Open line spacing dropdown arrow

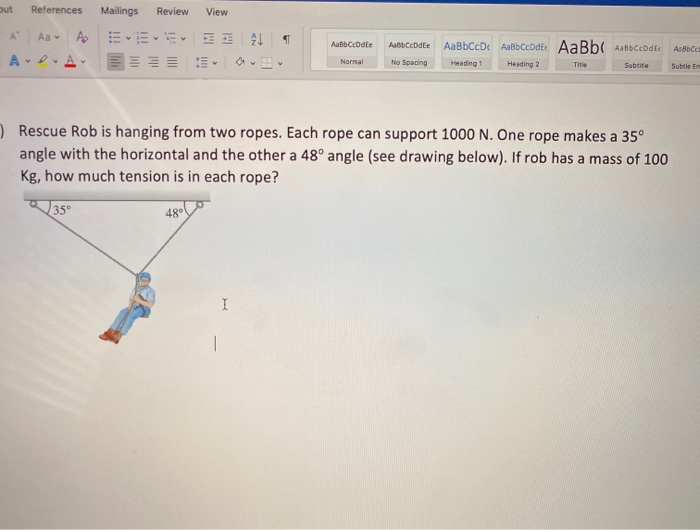(x=215, y=63)
